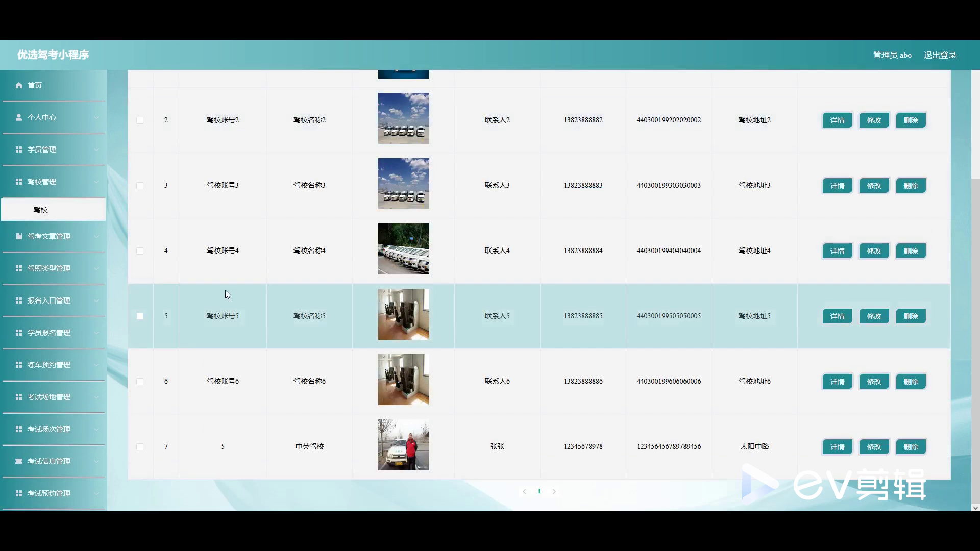Viewport: 980px width, 551px height.
Task: Open 详情 for 驾校名称6
Action: (837, 382)
